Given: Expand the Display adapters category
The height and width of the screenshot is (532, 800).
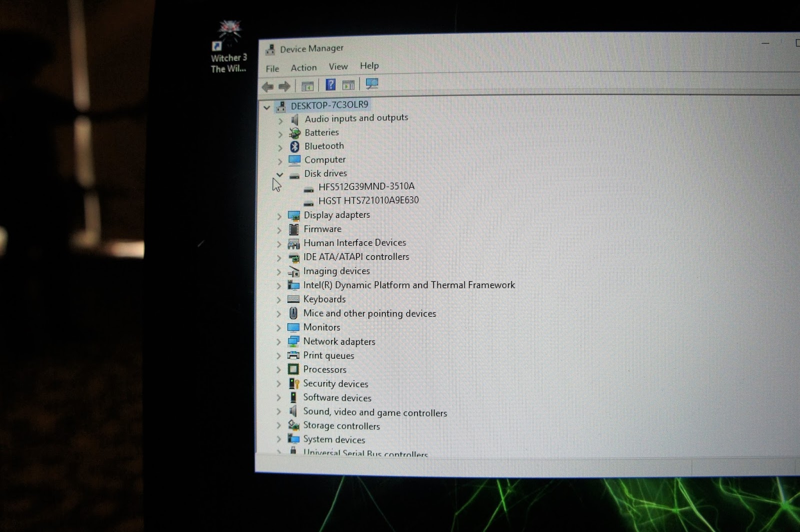Looking at the screenshot, I should point(279,216).
